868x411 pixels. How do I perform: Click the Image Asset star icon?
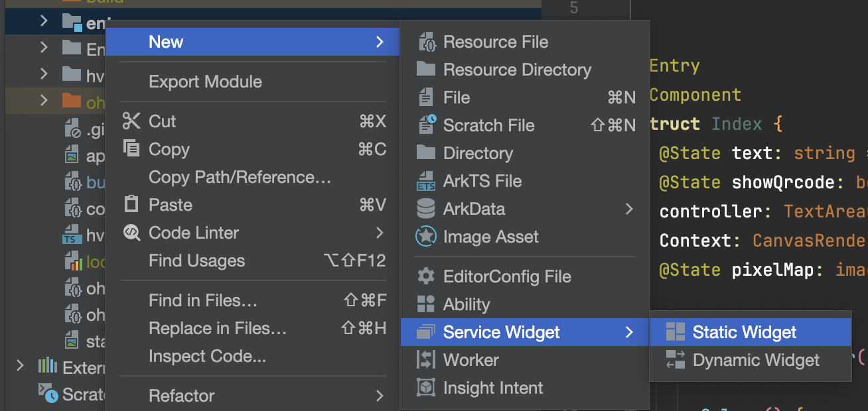425,237
